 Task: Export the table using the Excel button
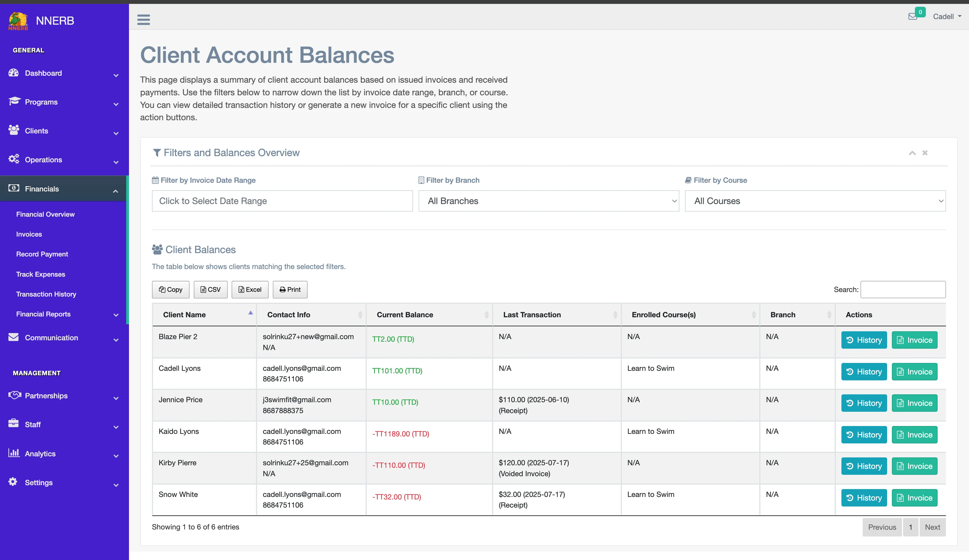pyautogui.click(x=250, y=290)
